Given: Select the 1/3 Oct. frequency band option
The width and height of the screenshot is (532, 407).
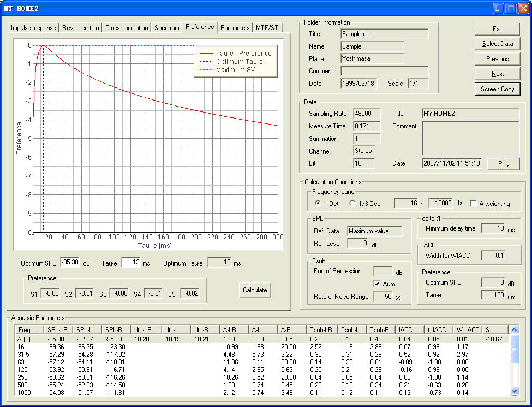Looking at the screenshot, I should point(364,203).
